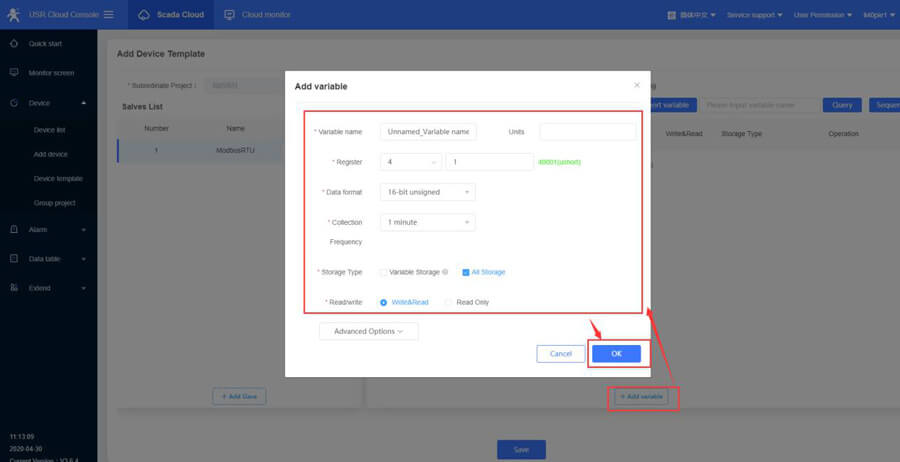This screenshot has height=462, width=900.
Task: Click the Register address input field
Action: pyautogui.click(x=490, y=162)
